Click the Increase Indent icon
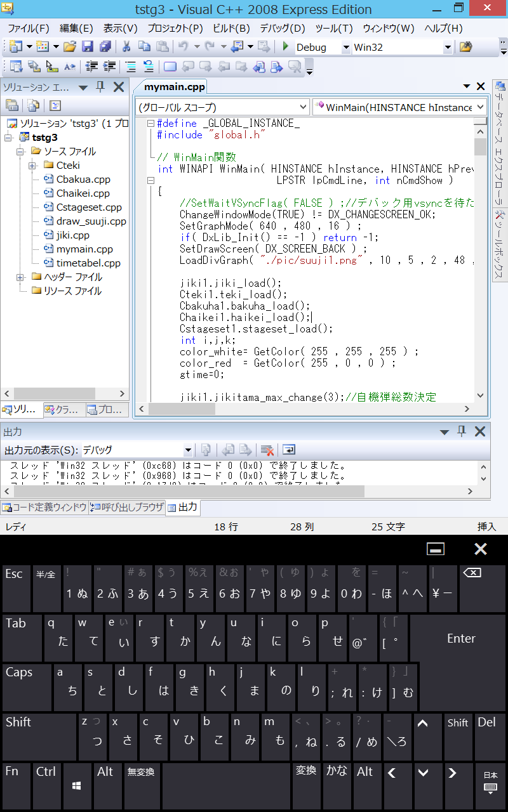This screenshot has height=812, width=508. tap(110, 66)
